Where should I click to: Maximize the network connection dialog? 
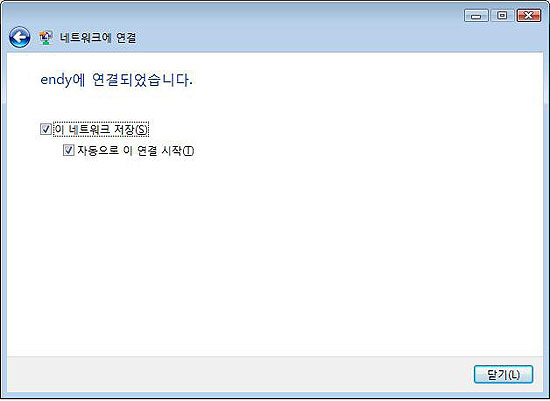pos(502,16)
